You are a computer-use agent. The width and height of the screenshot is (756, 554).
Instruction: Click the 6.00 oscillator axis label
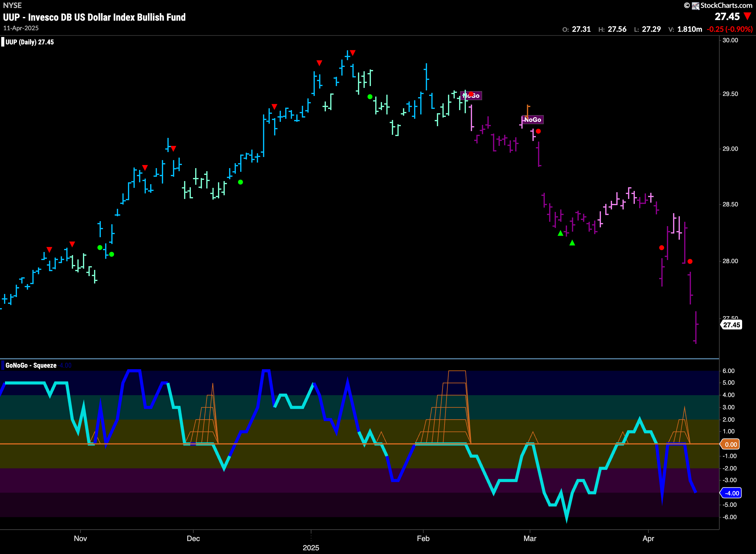click(729, 370)
